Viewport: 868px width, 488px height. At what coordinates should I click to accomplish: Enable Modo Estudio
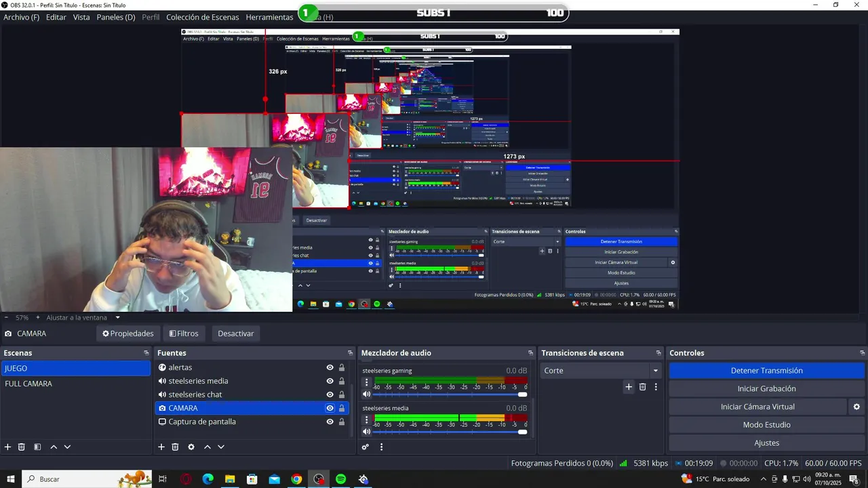[767, 425]
